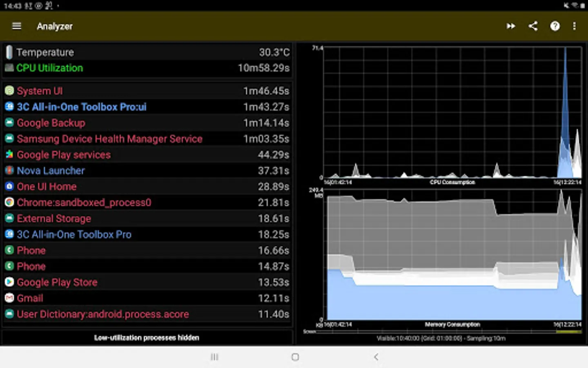Viewport: 588px width, 368px height.
Task: Tap the 44.29s time value
Action: point(274,155)
